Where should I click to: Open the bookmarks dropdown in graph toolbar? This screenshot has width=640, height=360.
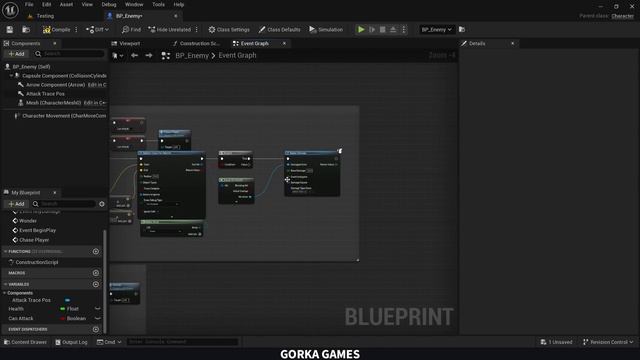click(x=118, y=56)
